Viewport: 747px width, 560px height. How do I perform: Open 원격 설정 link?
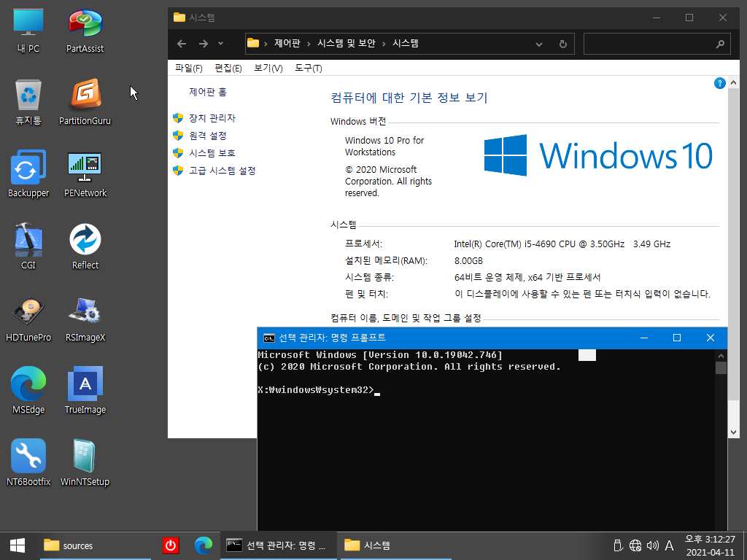[208, 136]
